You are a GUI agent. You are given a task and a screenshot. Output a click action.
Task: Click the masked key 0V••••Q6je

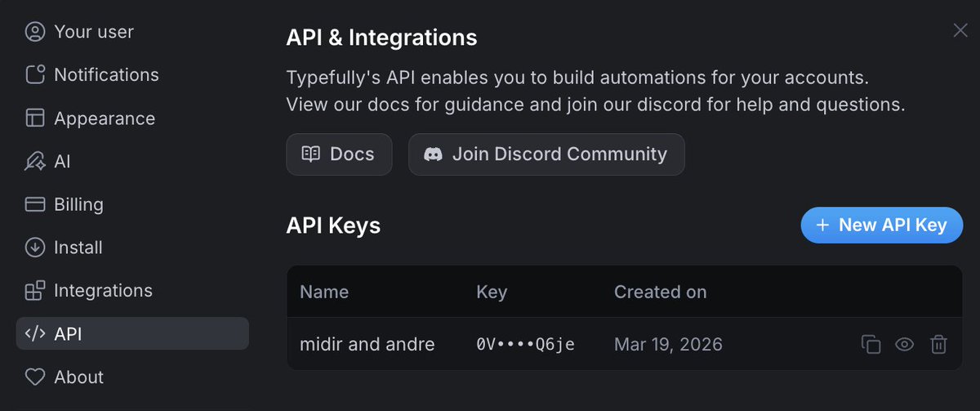526,344
